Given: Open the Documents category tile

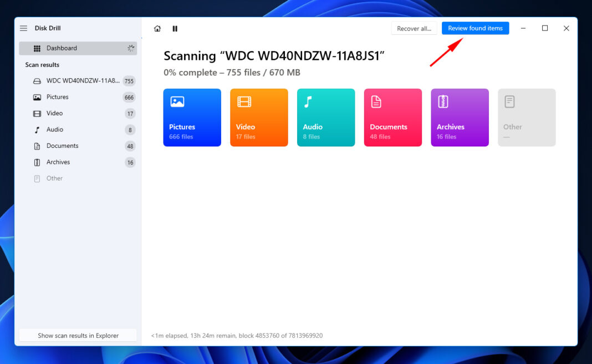Looking at the screenshot, I should pos(392,117).
